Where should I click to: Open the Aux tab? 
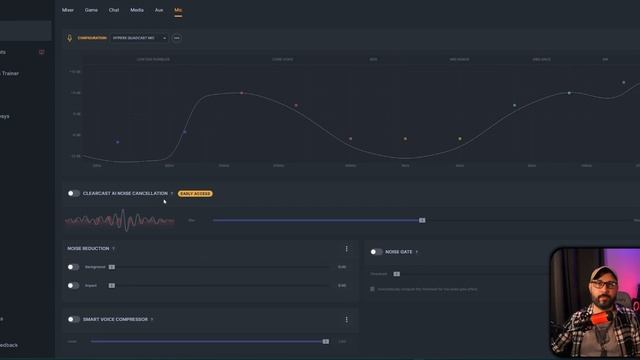coord(159,10)
